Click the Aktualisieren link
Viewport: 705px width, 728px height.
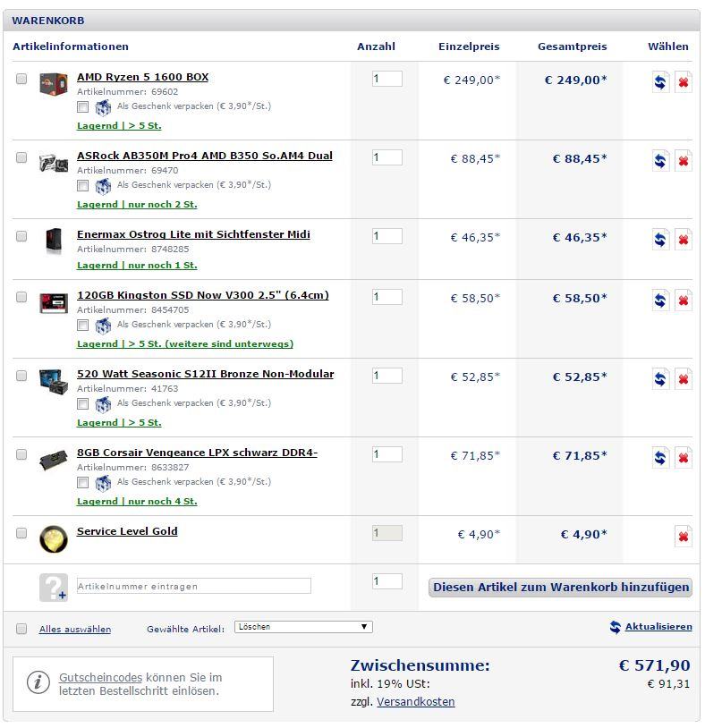[x=658, y=627]
